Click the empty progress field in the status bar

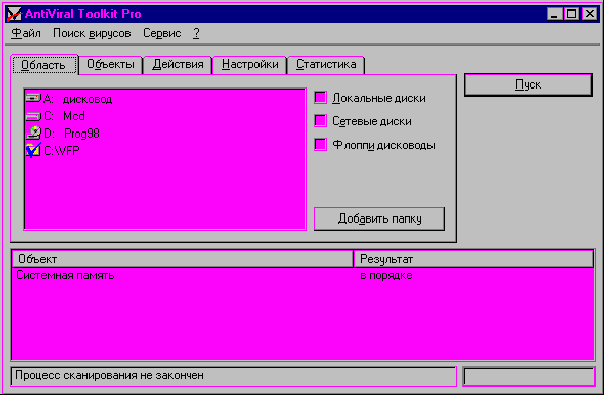tap(528, 377)
